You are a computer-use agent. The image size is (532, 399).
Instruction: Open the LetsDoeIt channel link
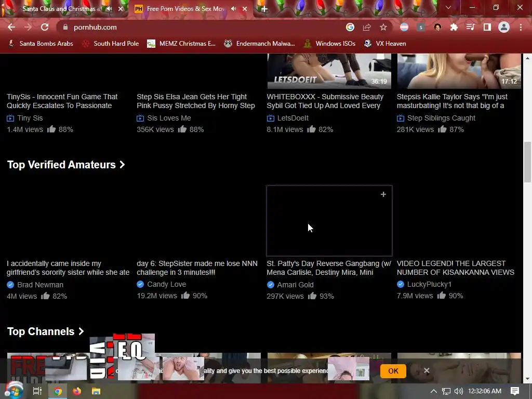click(x=293, y=118)
